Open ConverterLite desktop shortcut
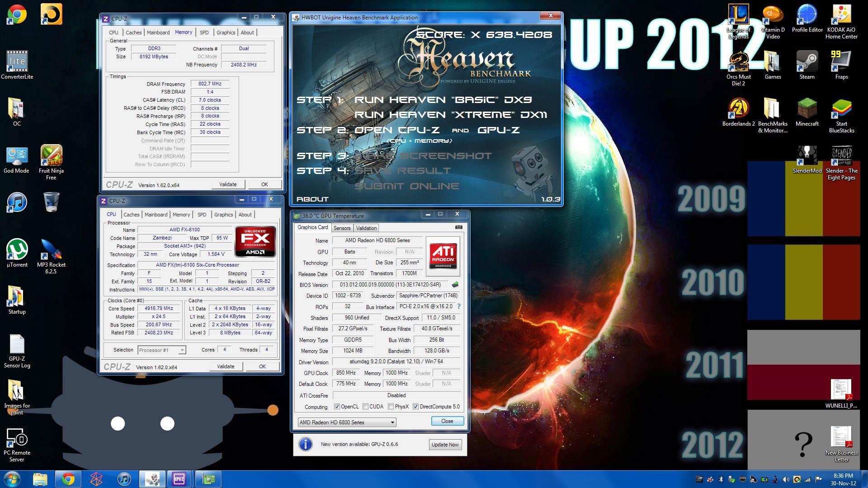 pos(17,66)
